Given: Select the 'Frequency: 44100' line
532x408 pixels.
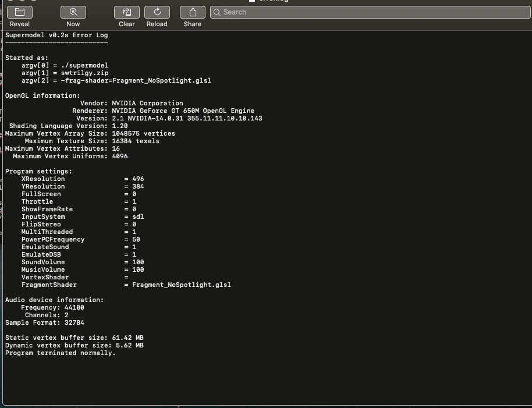Looking at the screenshot, I should tap(52, 308).
